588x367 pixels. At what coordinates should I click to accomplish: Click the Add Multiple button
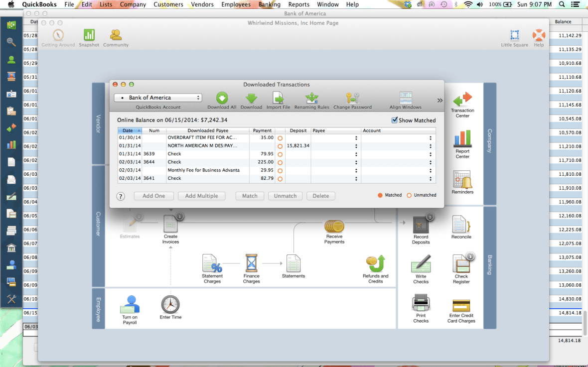tap(201, 196)
